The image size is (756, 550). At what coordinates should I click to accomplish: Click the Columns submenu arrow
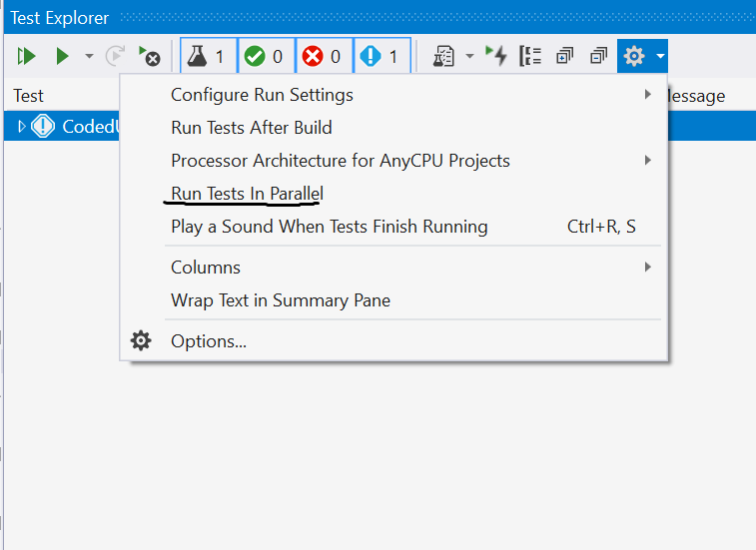(648, 268)
